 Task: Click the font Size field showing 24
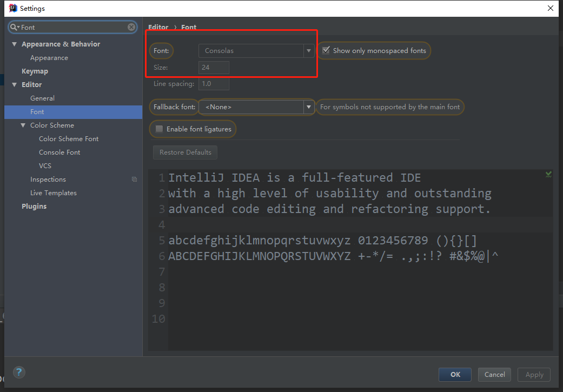(214, 68)
